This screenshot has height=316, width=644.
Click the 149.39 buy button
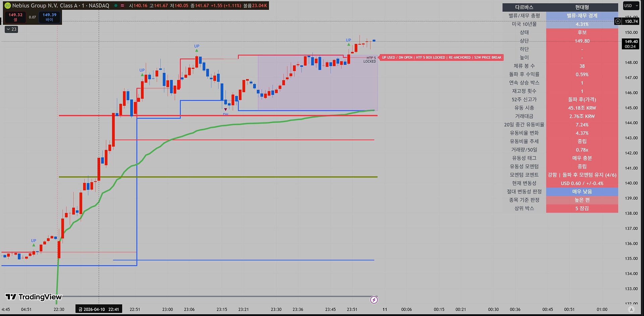point(49,17)
